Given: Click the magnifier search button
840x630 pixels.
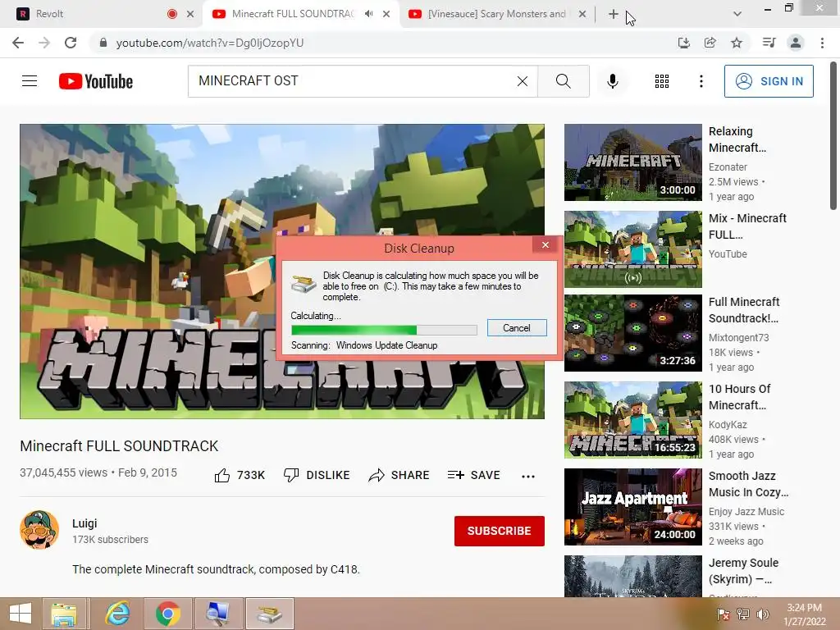Looking at the screenshot, I should click(x=563, y=81).
